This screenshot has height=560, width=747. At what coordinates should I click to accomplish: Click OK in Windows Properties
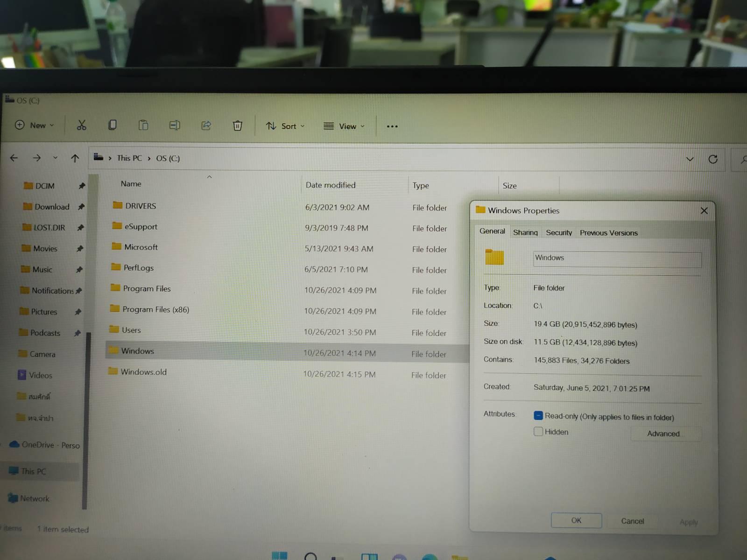coord(576,520)
